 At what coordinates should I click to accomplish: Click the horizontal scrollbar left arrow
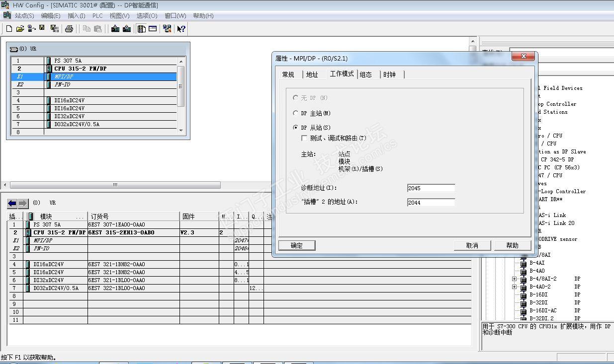[5, 185]
